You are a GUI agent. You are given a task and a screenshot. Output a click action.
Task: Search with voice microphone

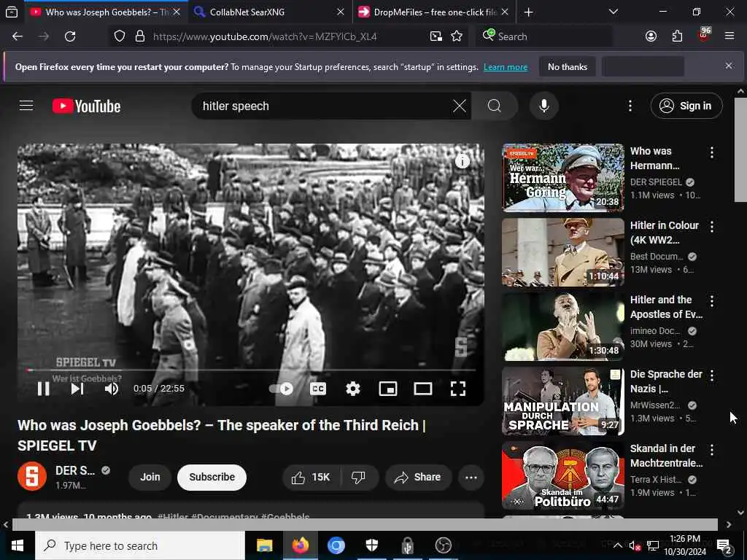pyautogui.click(x=544, y=106)
